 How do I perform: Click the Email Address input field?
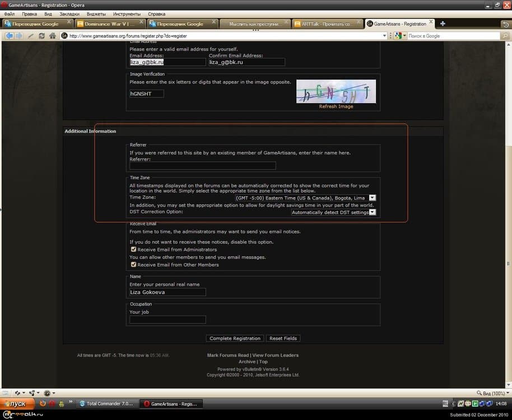click(x=167, y=62)
